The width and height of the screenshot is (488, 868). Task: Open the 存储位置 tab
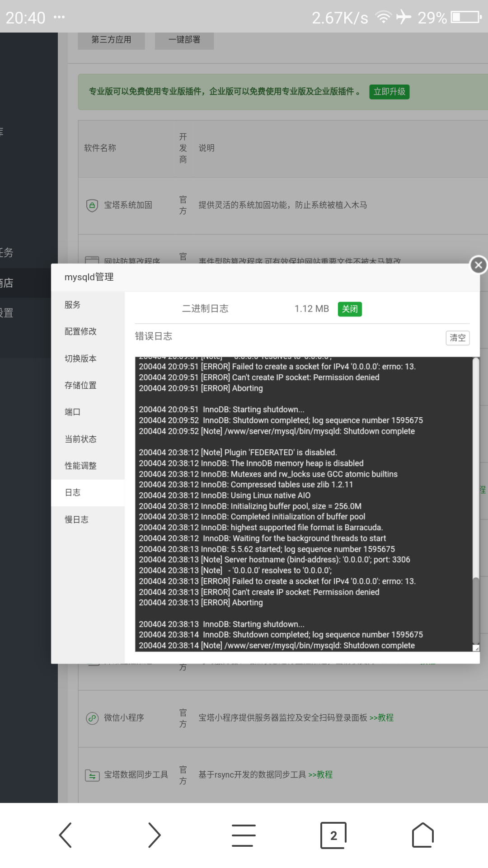tap(88, 385)
